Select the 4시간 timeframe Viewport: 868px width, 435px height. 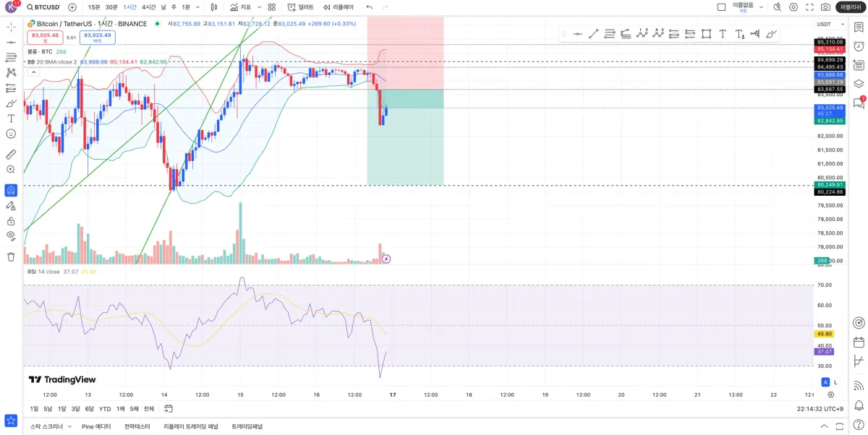(x=148, y=7)
